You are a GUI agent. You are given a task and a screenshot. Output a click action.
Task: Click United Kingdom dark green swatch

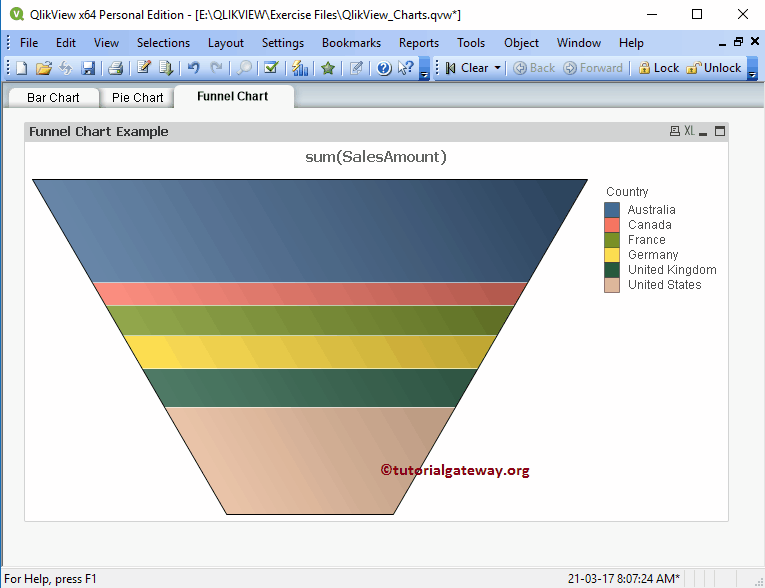point(612,270)
